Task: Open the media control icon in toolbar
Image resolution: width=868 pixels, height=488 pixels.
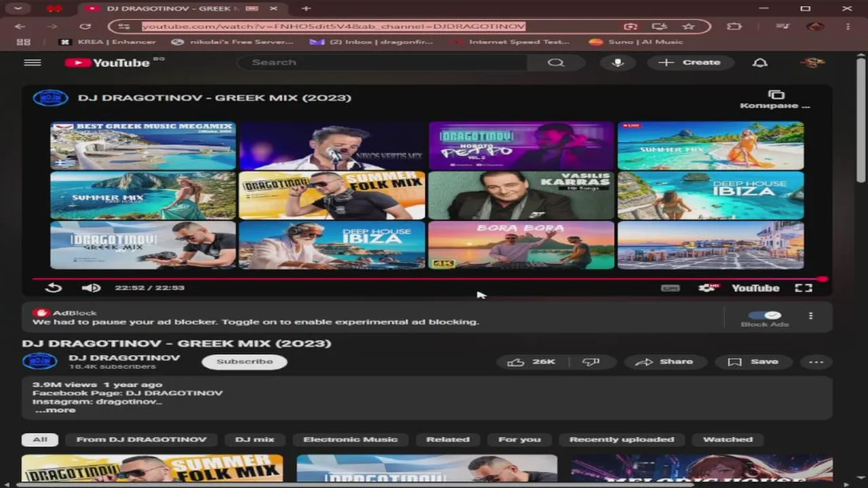Action: (x=783, y=26)
